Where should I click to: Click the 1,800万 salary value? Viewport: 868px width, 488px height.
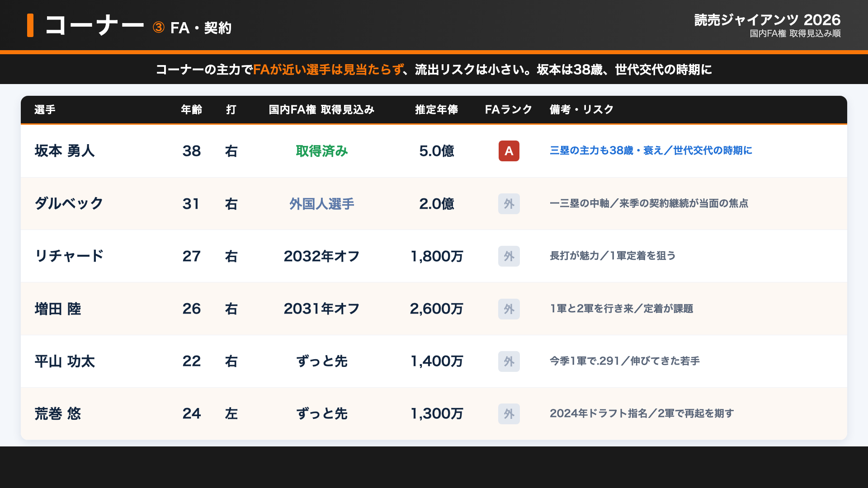tap(437, 256)
